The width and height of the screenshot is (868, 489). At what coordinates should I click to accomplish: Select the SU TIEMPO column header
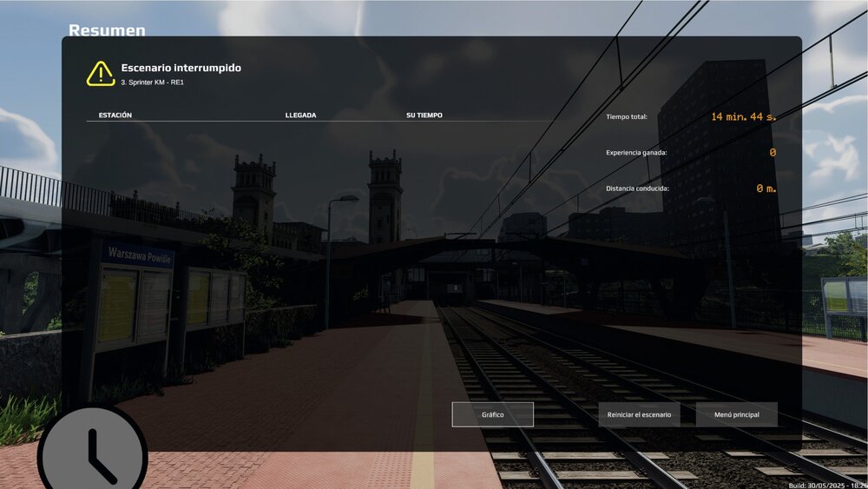pyautogui.click(x=424, y=115)
